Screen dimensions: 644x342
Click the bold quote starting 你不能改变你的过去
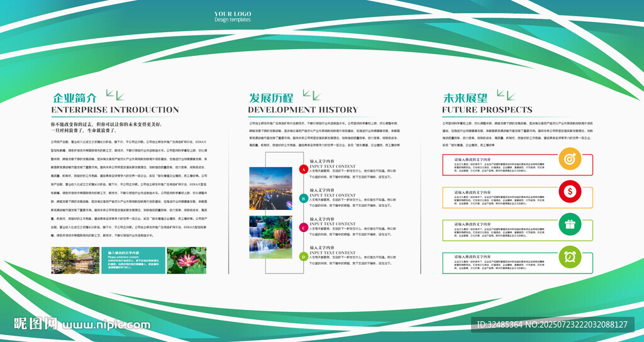(x=106, y=127)
